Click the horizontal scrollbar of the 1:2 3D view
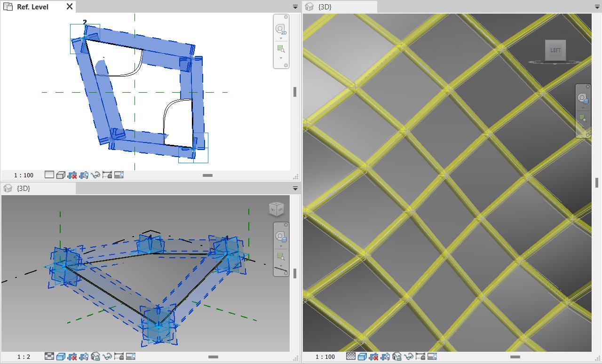This screenshot has width=602, height=364. (x=213, y=357)
